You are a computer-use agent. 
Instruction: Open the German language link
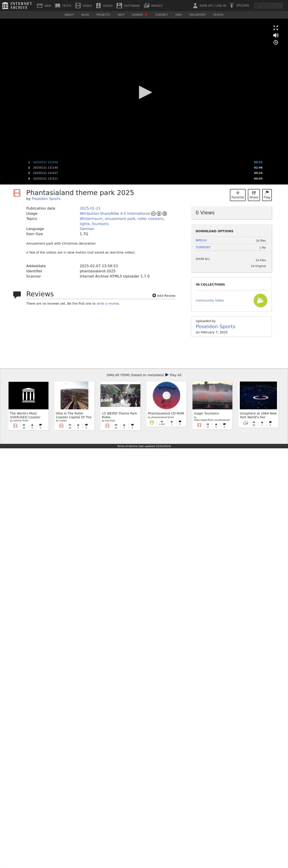87,229
